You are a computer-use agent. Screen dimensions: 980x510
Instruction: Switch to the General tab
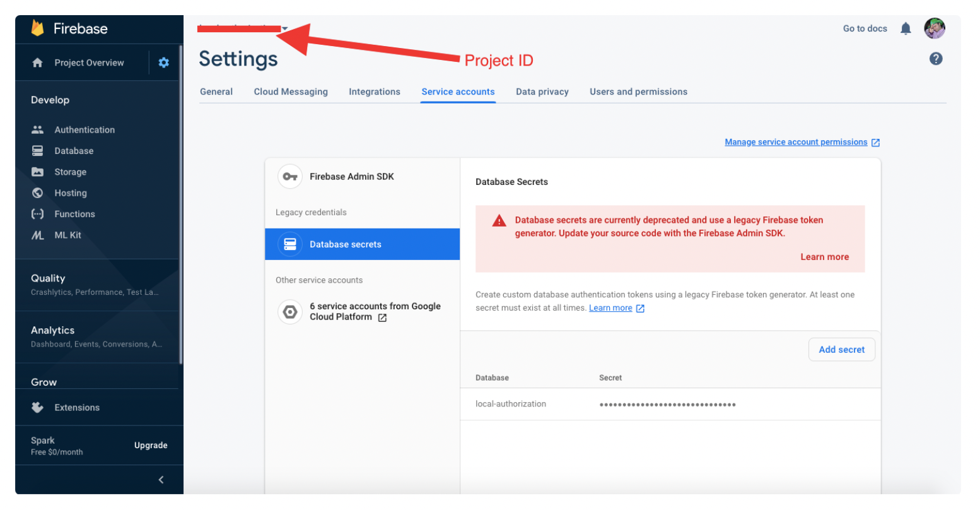(216, 92)
